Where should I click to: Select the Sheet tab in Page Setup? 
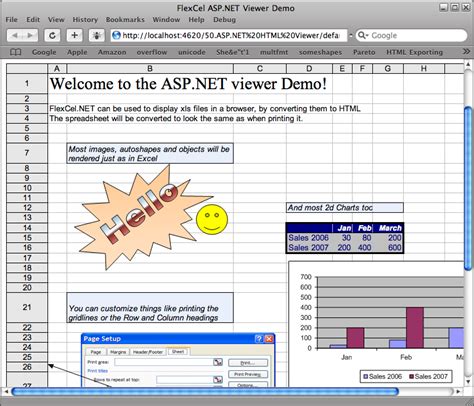(x=178, y=352)
